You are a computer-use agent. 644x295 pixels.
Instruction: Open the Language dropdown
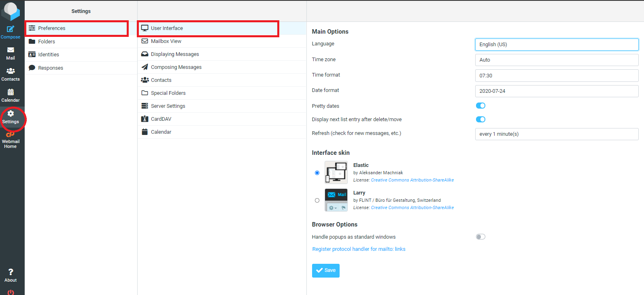[x=557, y=45]
